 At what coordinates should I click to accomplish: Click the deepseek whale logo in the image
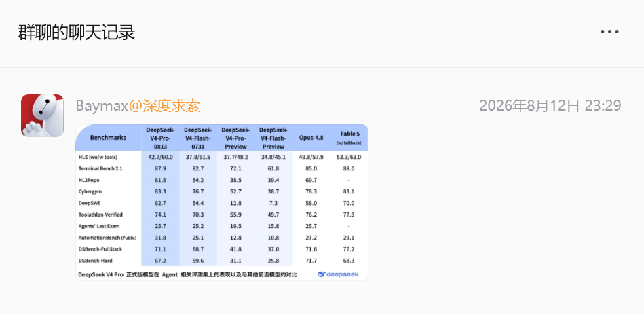click(338, 274)
